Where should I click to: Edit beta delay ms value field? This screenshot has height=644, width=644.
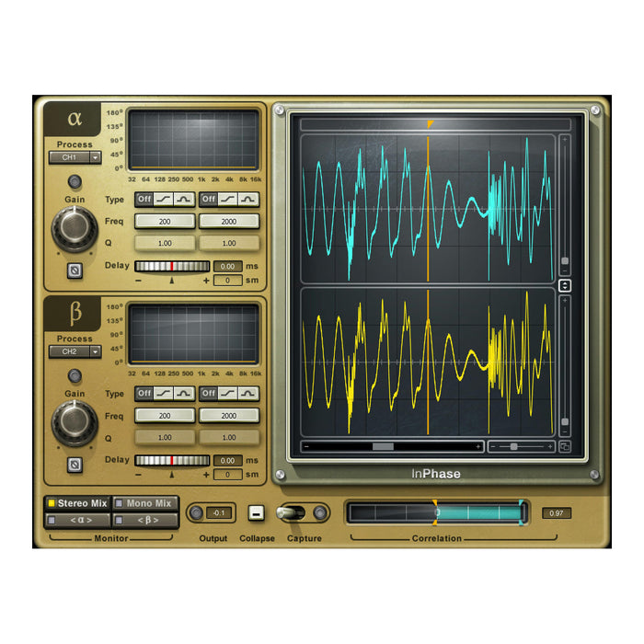227,460
